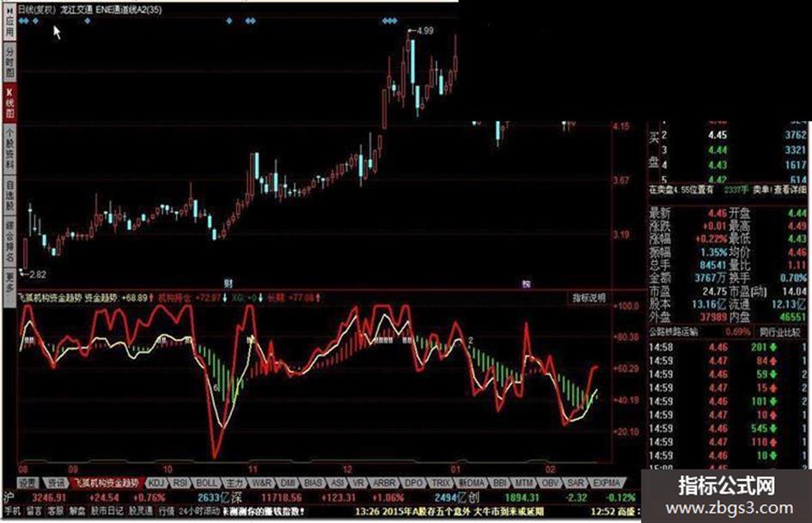Click the 2.82 low price marker

37,275
